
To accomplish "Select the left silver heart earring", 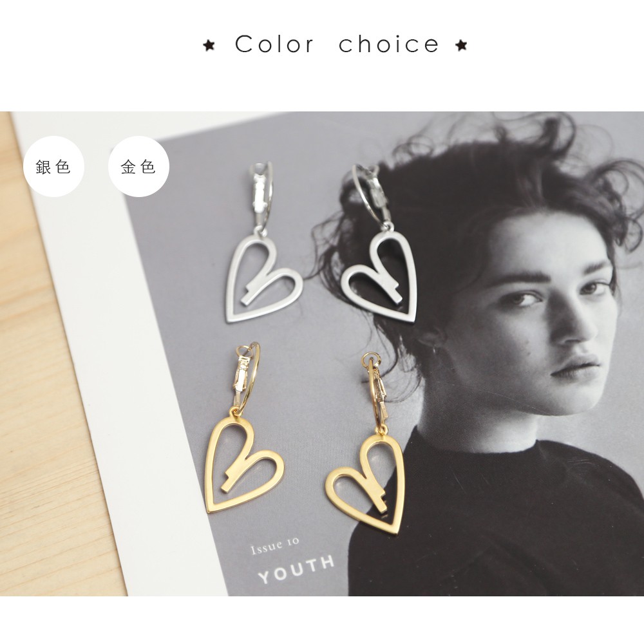I will 262,242.
